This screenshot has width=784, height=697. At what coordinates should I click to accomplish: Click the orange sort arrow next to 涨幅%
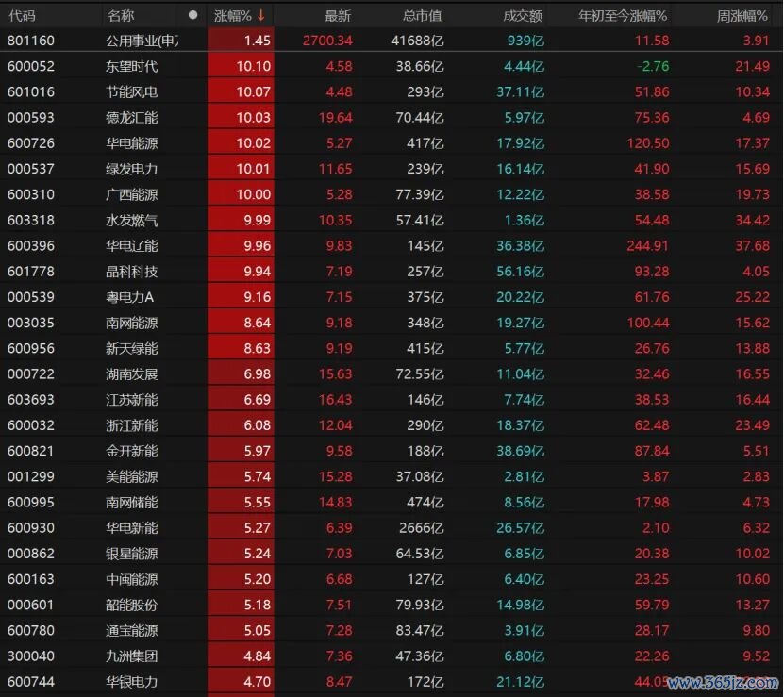[x=261, y=15]
